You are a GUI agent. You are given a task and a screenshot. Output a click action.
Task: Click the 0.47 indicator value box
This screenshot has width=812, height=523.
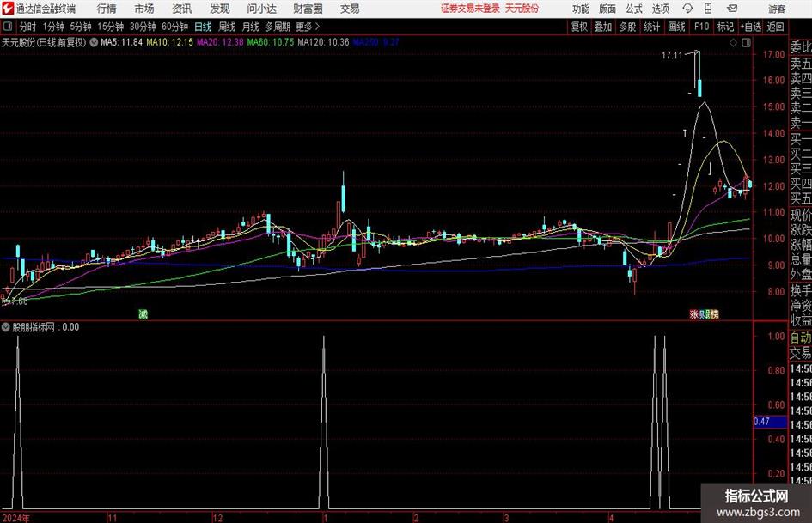(770, 422)
